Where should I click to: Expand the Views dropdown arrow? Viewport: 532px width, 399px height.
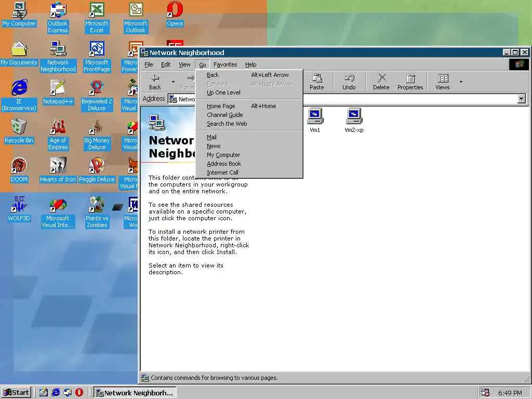click(461, 82)
